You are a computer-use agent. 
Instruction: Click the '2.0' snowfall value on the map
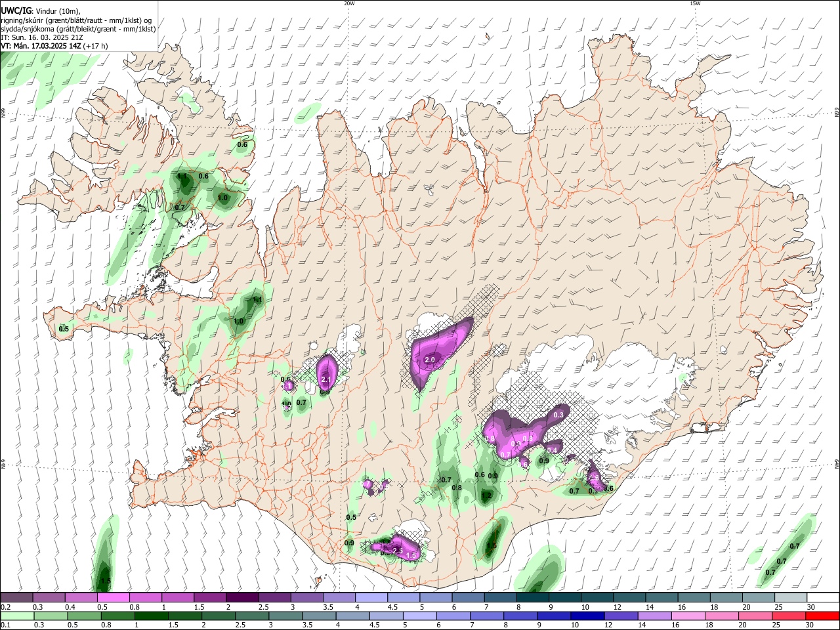click(430, 360)
